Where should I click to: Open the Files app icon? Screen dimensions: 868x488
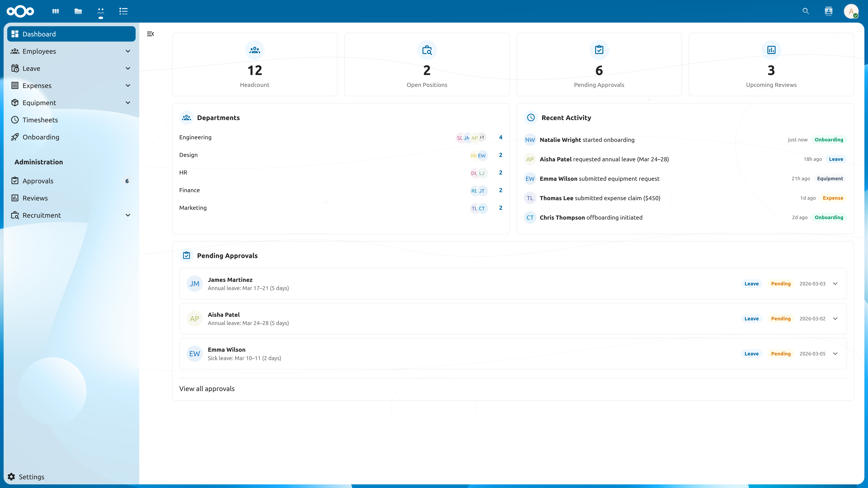pos(78,11)
